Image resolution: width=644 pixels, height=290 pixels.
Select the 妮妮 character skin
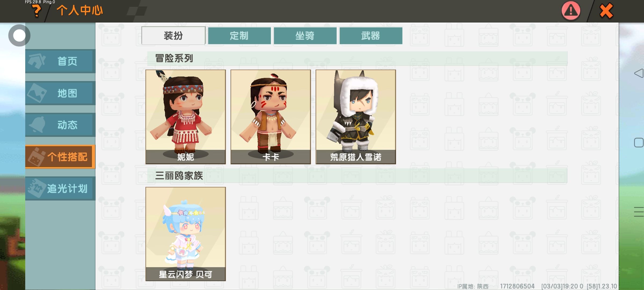click(x=186, y=117)
